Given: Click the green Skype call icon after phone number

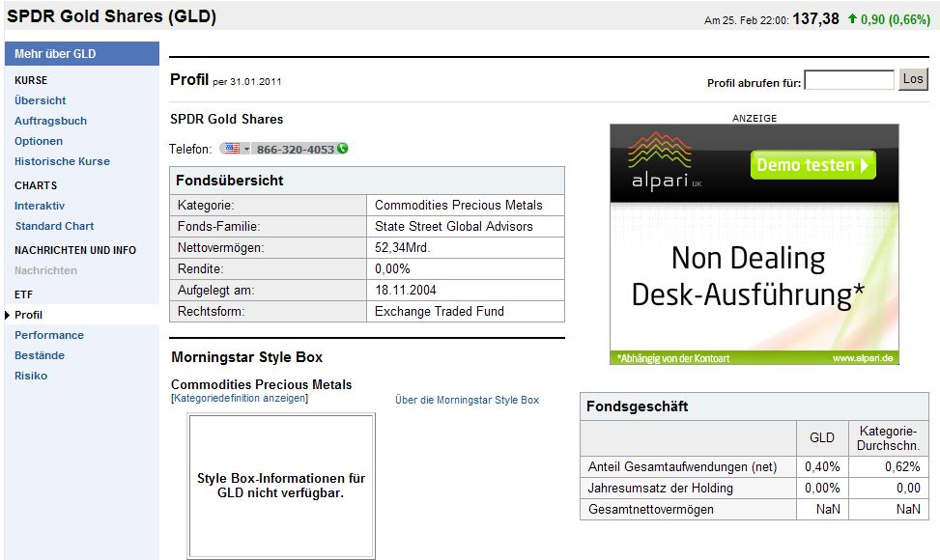Looking at the screenshot, I should pos(342,148).
